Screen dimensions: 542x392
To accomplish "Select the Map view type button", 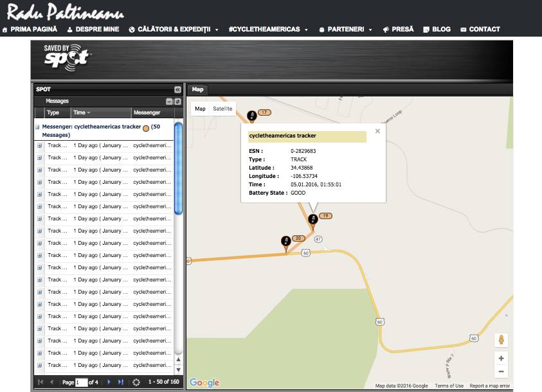I will (x=201, y=109).
